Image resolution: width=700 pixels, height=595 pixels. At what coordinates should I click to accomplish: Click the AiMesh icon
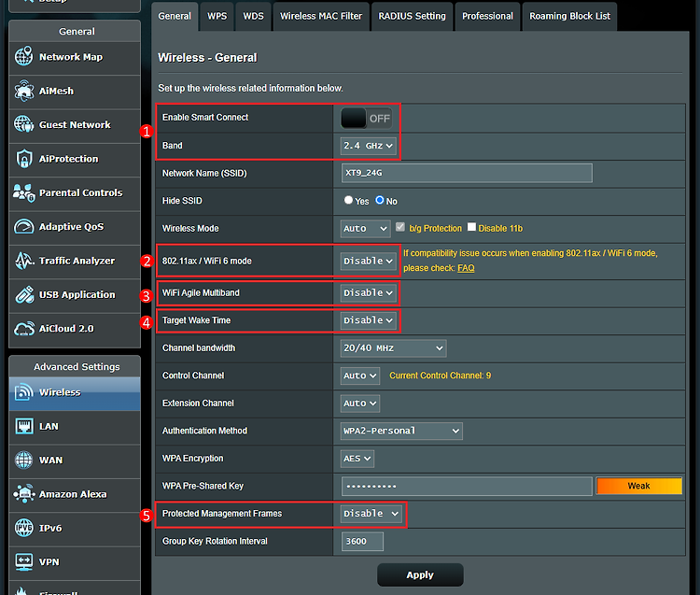click(23, 91)
